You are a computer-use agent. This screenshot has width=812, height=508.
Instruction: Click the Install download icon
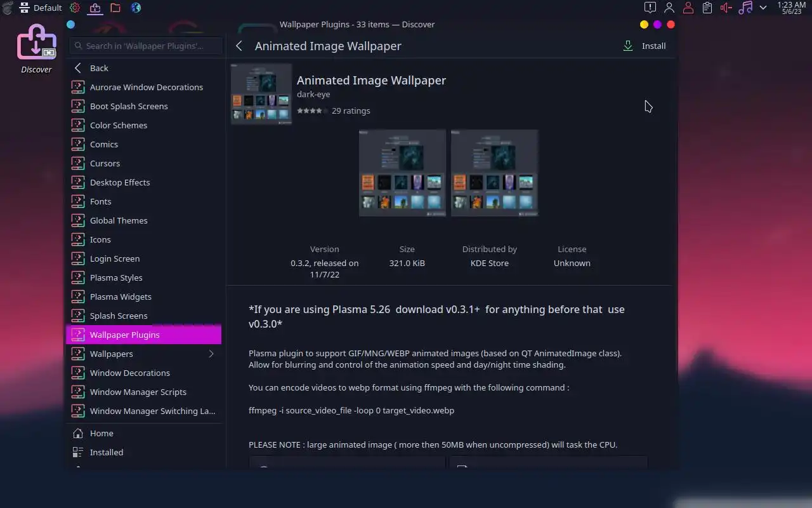click(628, 46)
